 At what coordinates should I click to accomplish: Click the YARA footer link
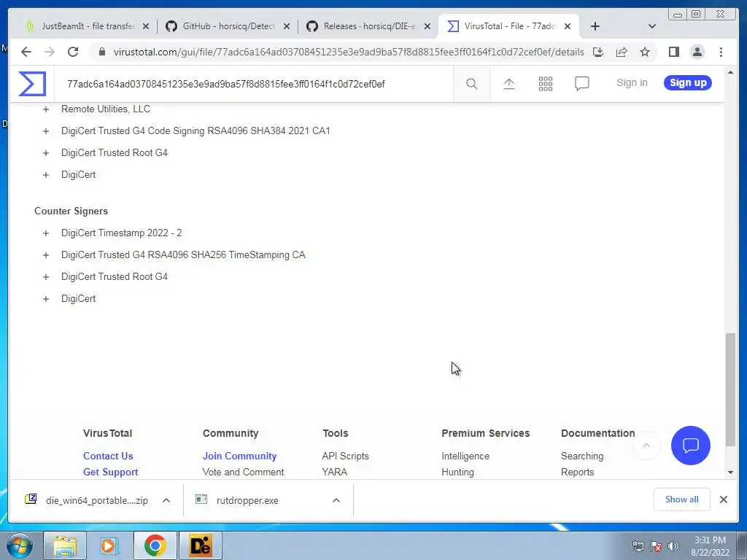pos(334,472)
